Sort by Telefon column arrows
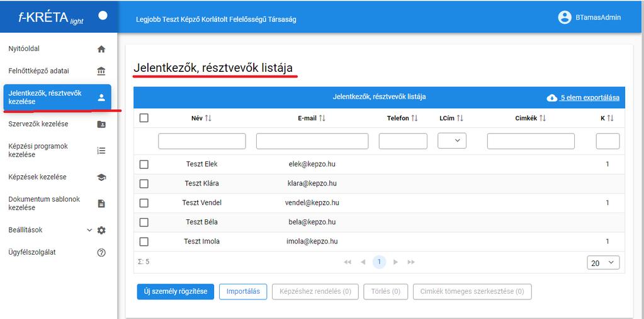The width and height of the screenshot is (644, 319). (414, 119)
